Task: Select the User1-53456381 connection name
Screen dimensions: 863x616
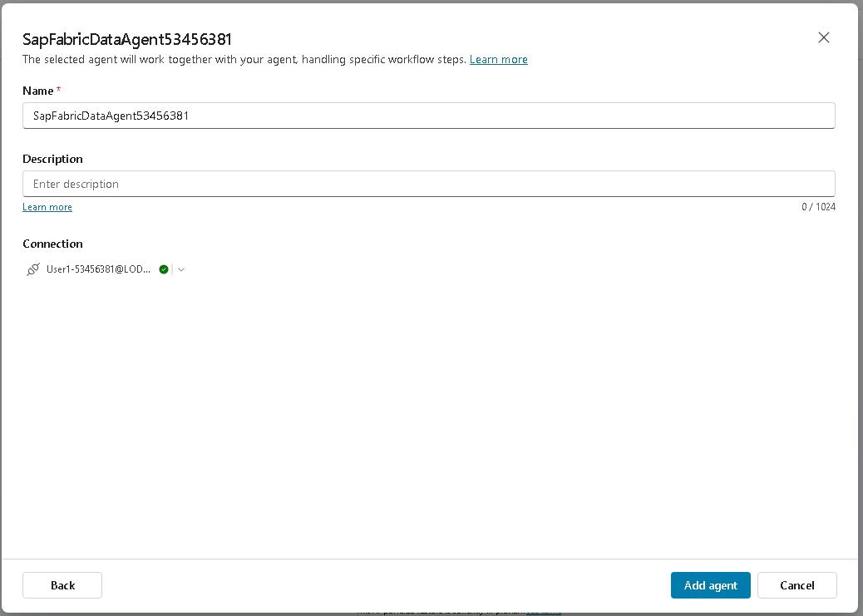Action: (x=98, y=269)
